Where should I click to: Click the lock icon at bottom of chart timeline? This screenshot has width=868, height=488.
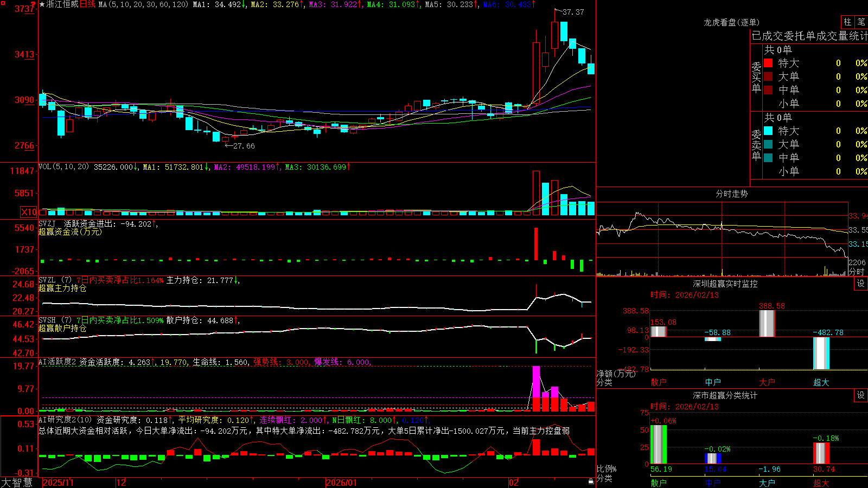point(591,481)
